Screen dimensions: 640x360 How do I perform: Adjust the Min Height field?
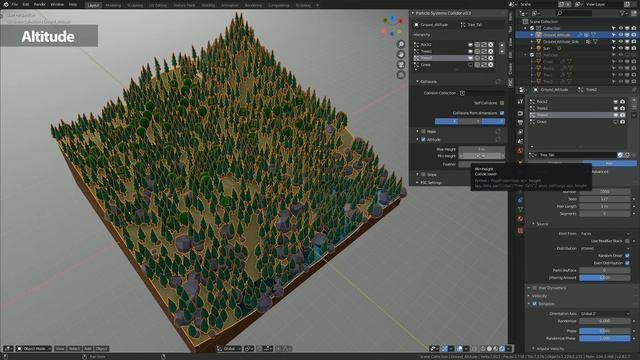click(482, 156)
